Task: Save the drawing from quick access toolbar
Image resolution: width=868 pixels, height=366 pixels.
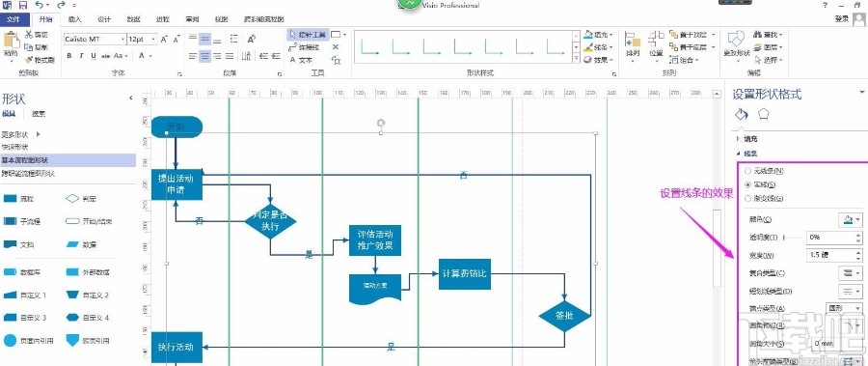Action: (23, 5)
